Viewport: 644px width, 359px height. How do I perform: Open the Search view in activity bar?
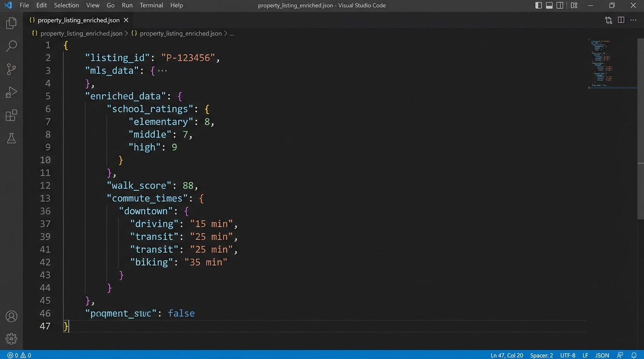pos(11,46)
